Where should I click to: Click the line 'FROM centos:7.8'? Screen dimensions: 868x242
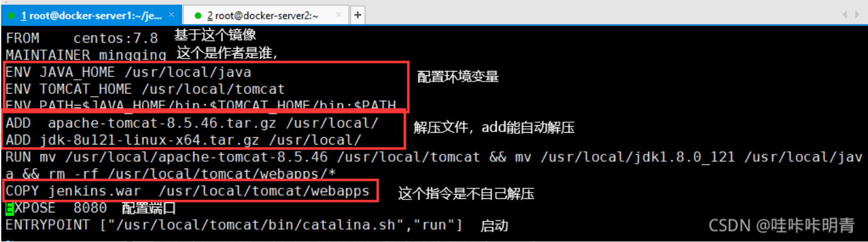click(82, 38)
